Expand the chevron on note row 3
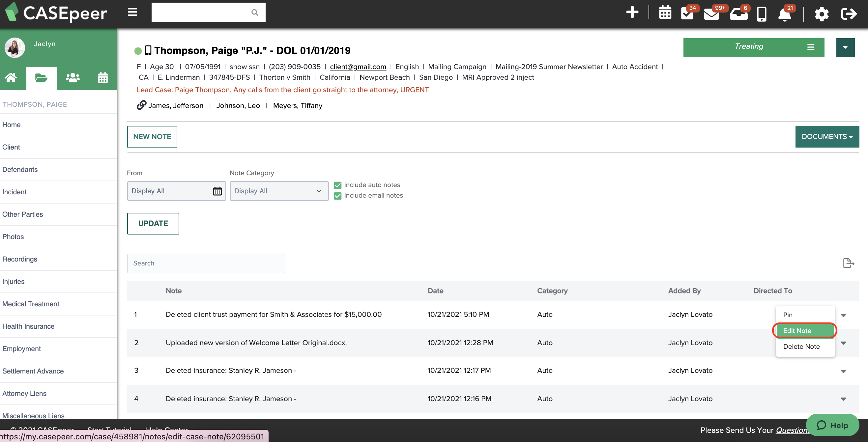868x442 pixels. [844, 371]
